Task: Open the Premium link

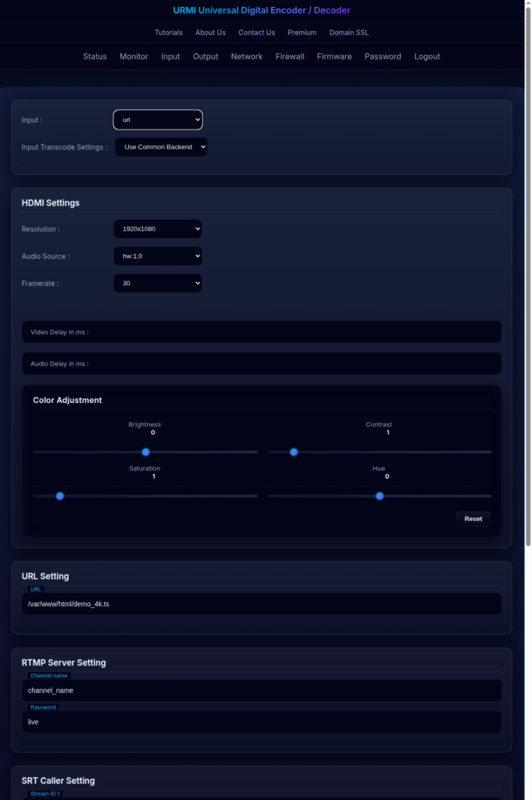Action: pyautogui.click(x=302, y=33)
